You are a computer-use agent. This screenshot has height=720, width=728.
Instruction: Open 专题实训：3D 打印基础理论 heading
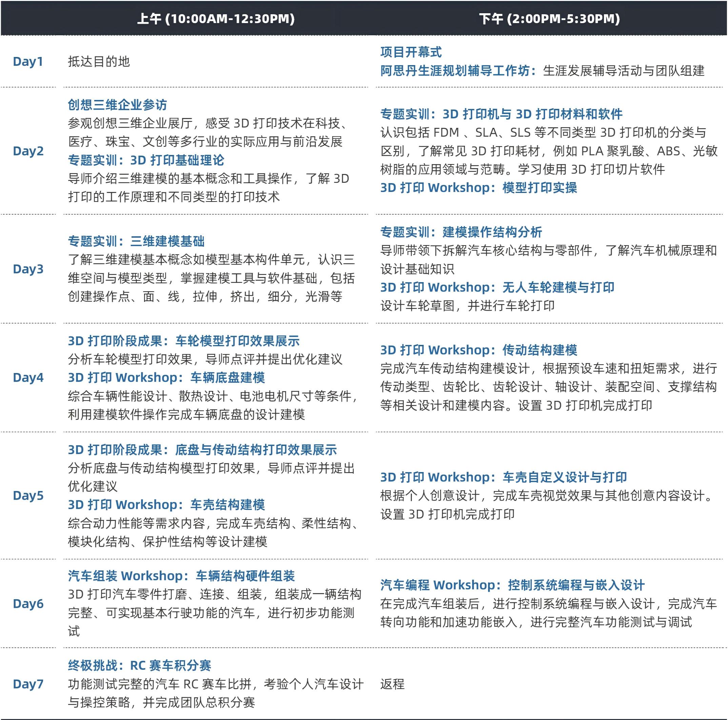point(146,160)
